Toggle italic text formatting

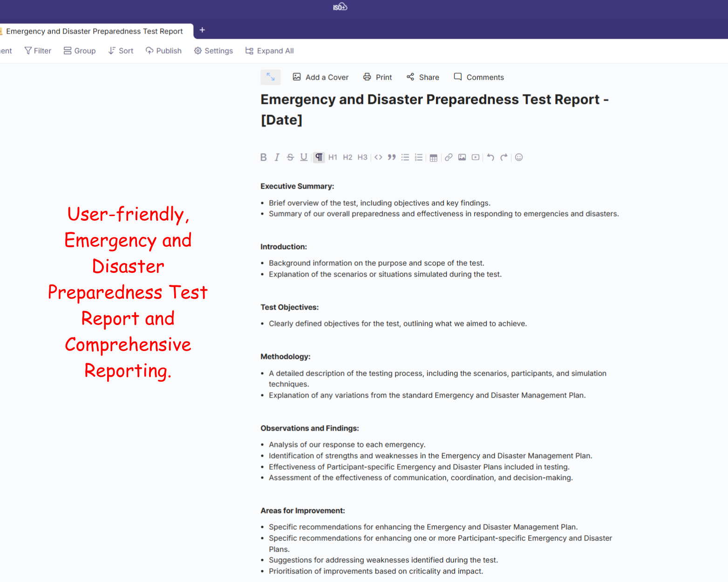point(277,157)
